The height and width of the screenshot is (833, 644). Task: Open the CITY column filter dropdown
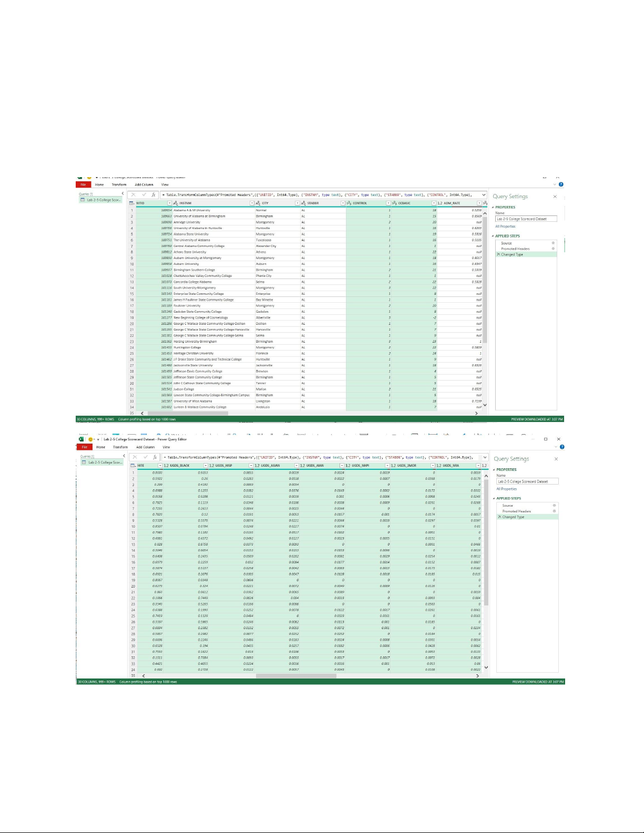(x=298, y=203)
